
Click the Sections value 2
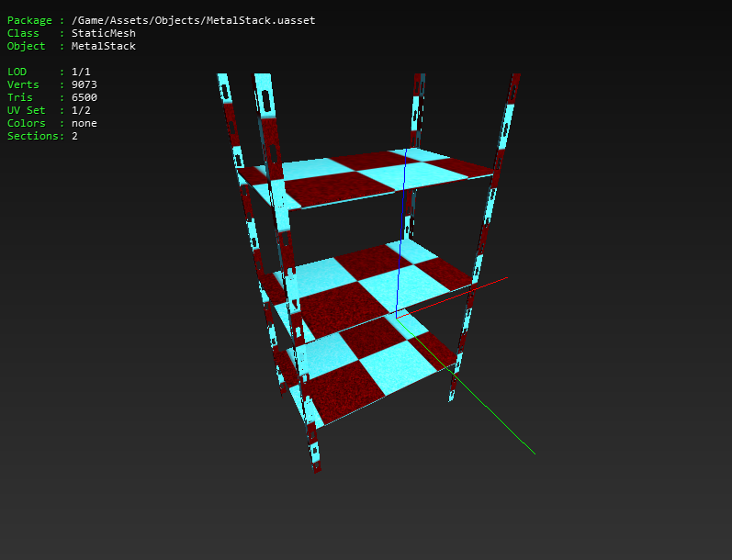point(74,136)
